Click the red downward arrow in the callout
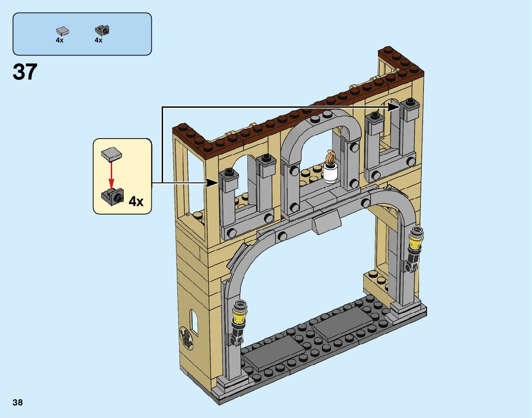 [112, 175]
